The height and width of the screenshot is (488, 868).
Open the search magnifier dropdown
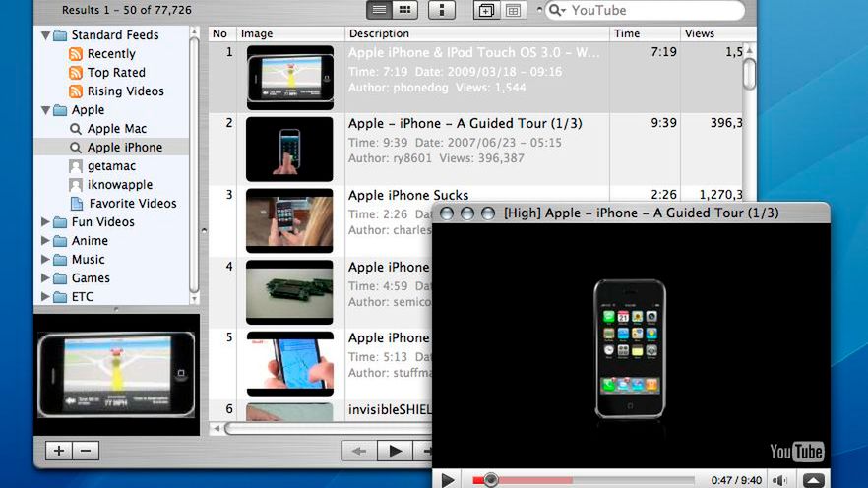(557, 10)
